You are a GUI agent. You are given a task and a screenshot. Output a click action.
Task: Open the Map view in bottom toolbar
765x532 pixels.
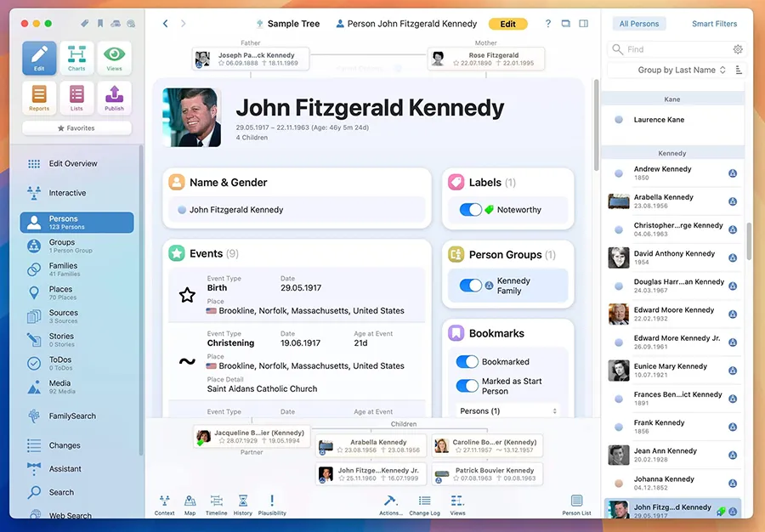point(190,504)
